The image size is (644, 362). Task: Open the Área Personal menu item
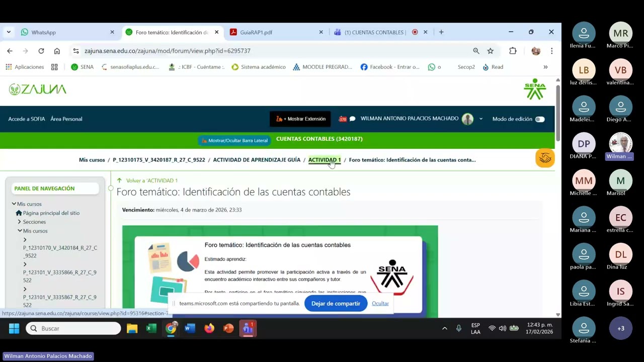tap(66, 119)
